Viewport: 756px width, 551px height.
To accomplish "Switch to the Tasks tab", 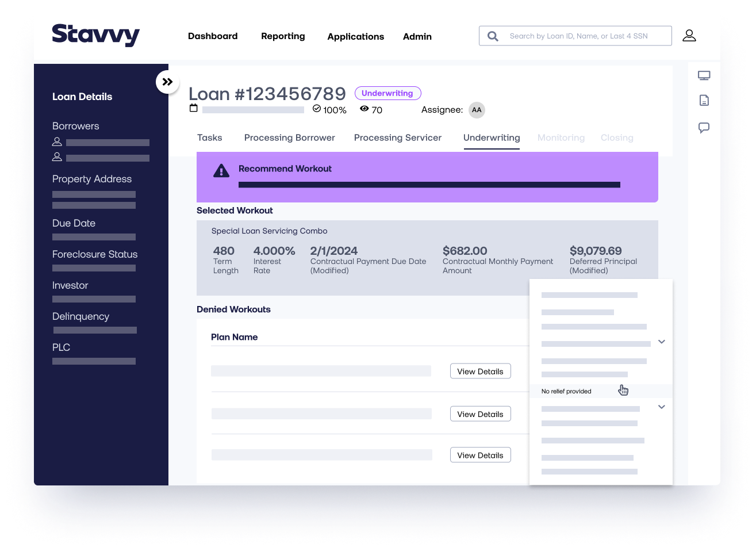I will (x=210, y=138).
